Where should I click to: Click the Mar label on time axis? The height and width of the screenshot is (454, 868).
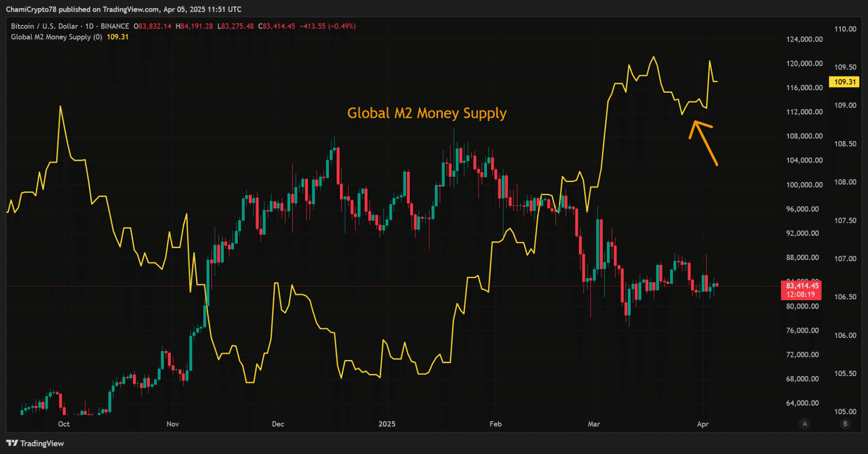point(594,424)
